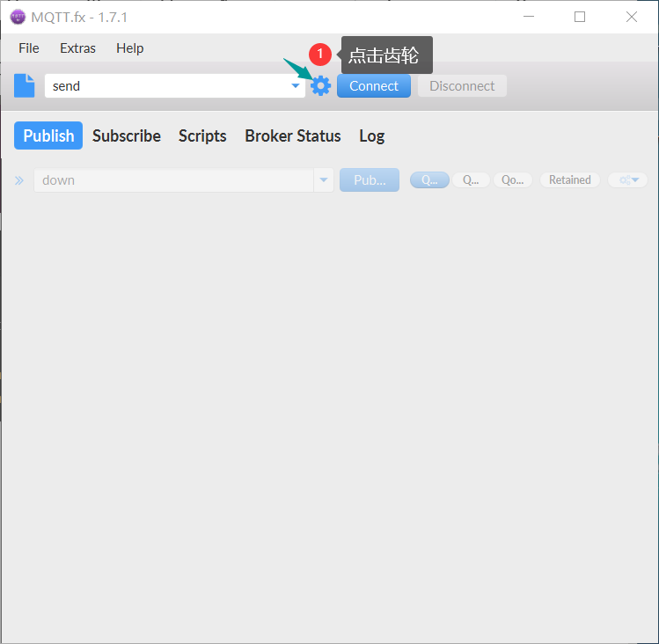This screenshot has width=659, height=644.
Task: Select the send connection profile box
Action: tap(175, 85)
